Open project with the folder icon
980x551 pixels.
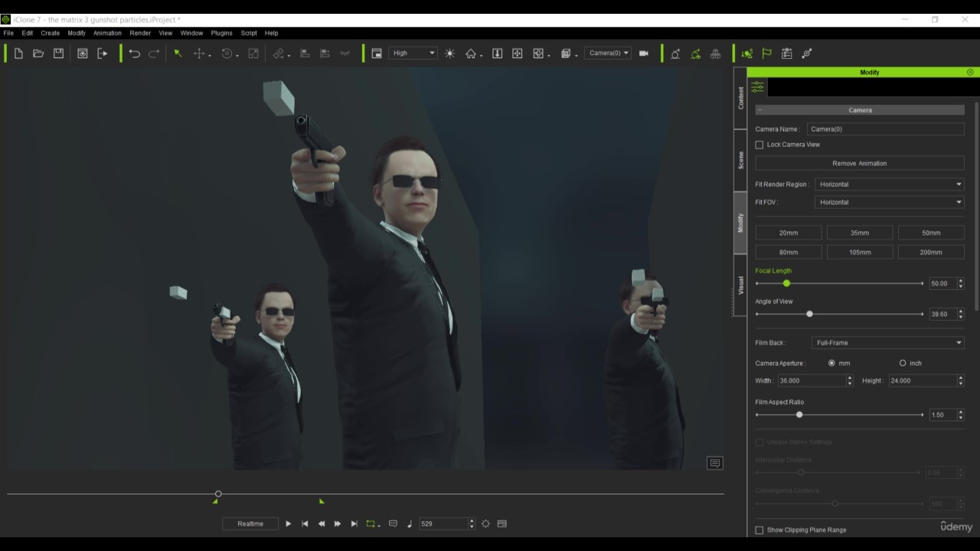[x=38, y=54]
